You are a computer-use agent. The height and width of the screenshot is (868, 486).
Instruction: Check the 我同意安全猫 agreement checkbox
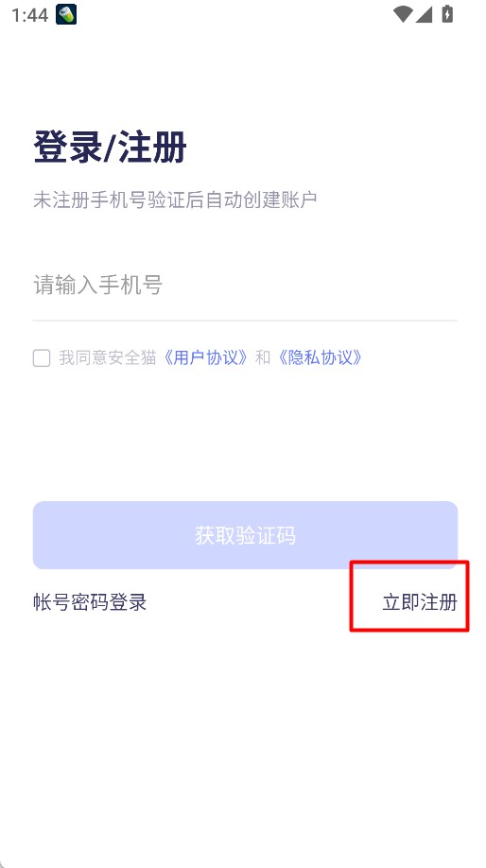pos(42,358)
